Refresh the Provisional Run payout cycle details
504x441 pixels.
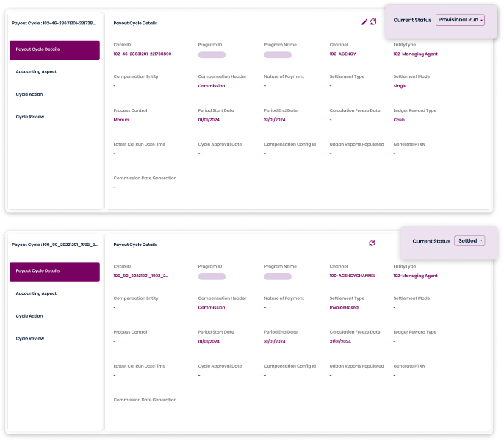point(373,22)
